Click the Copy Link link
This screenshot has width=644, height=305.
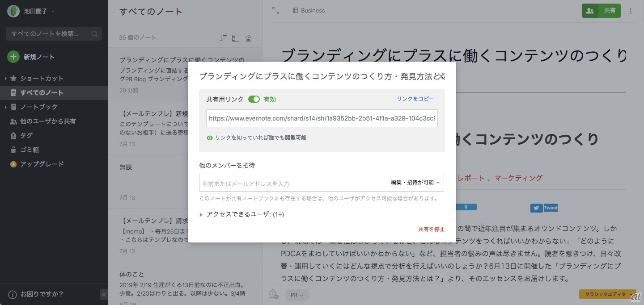click(415, 99)
